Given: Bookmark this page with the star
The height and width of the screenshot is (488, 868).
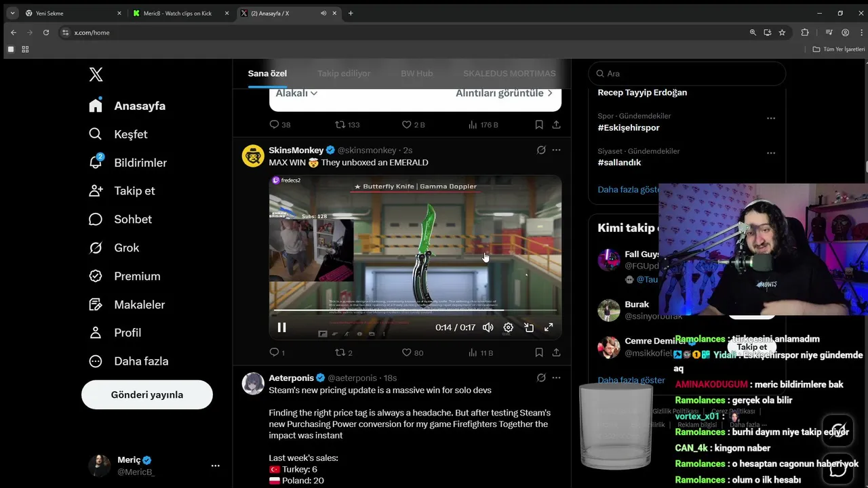Looking at the screenshot, I should coord(782,33).
